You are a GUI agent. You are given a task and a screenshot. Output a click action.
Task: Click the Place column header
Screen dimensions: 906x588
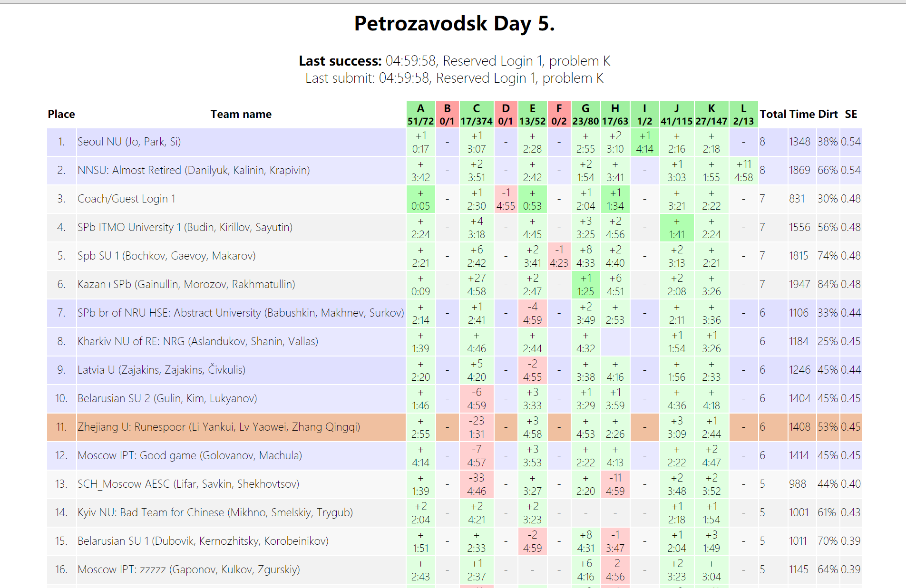pyautogui.click(x=61, y=114)
